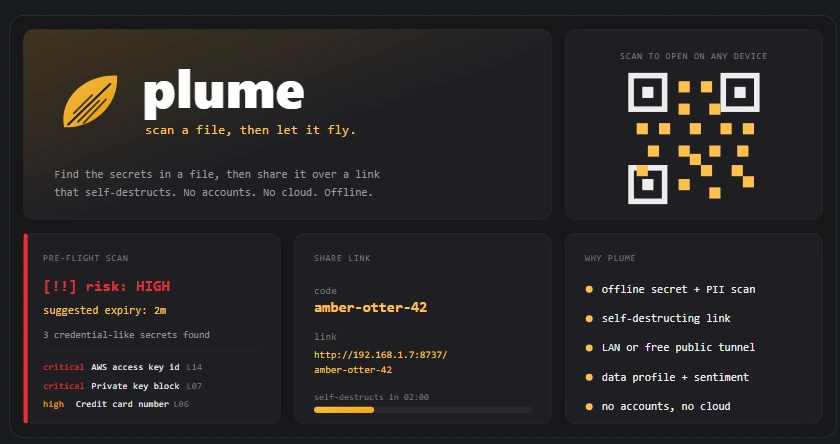Click the yellow dot beside 'data profile + sentiment'
The width and height of the screenshot is (840, 444).
pyautogui.click(x=589, y=378)
